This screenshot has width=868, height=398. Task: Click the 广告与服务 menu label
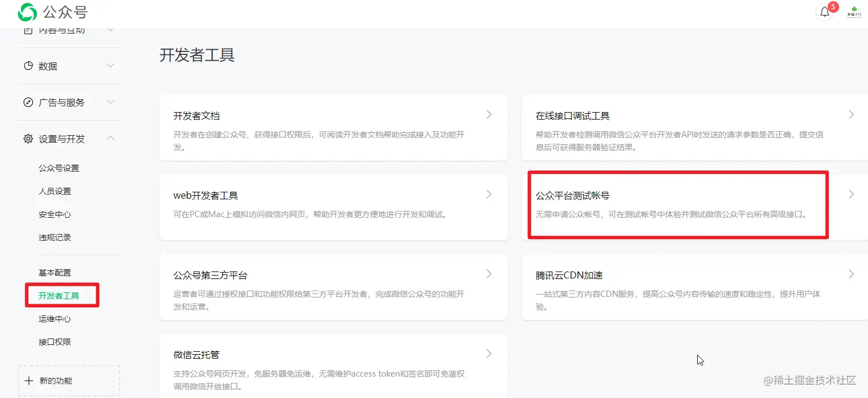(x=62, y=103)
